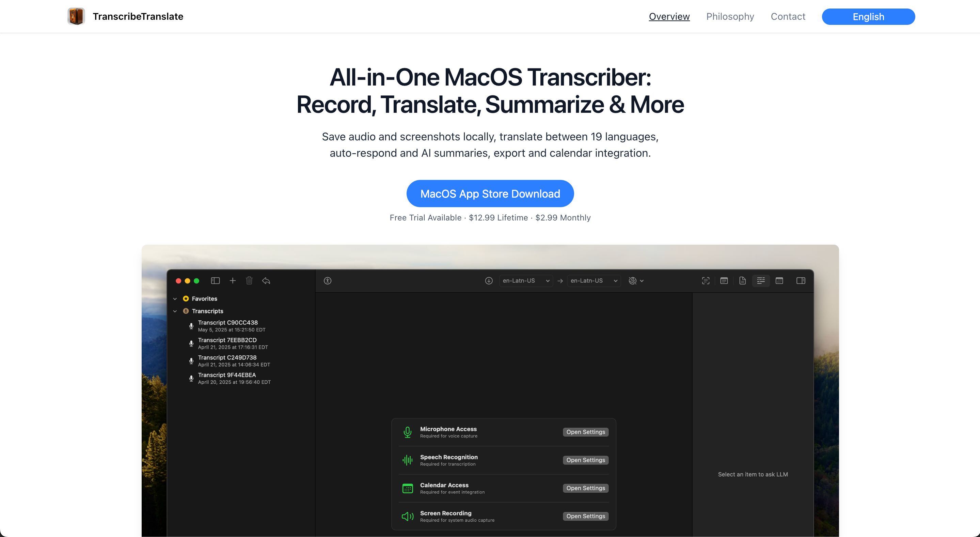Open the Philosophy nav item

pyautogui.click(x=730, y=16)
